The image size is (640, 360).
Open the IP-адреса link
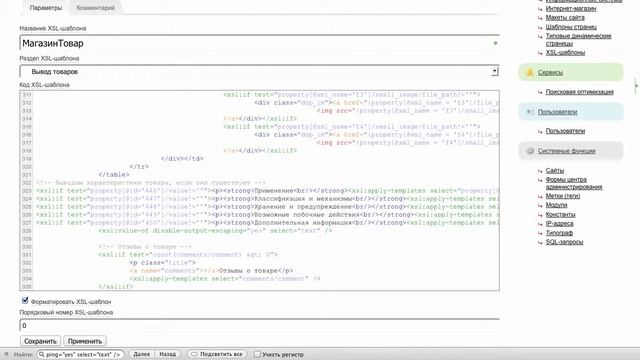559,224
